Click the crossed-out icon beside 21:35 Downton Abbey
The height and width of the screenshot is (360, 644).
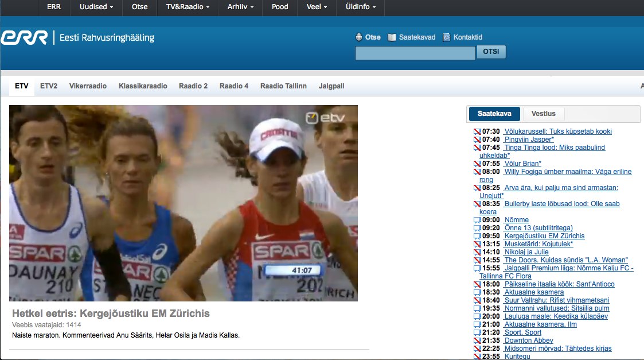[476, 340]
